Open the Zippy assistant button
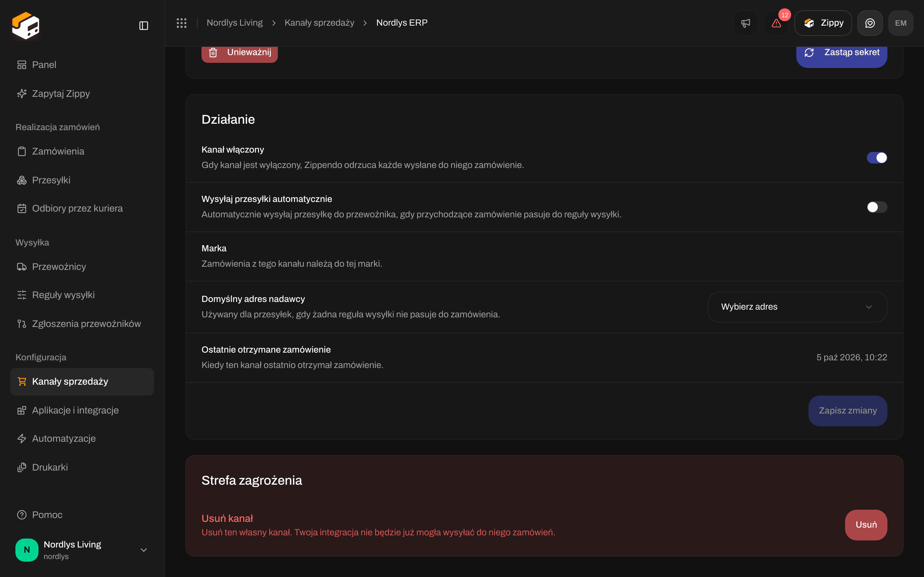The image size is (924, 577). [823, 23]
